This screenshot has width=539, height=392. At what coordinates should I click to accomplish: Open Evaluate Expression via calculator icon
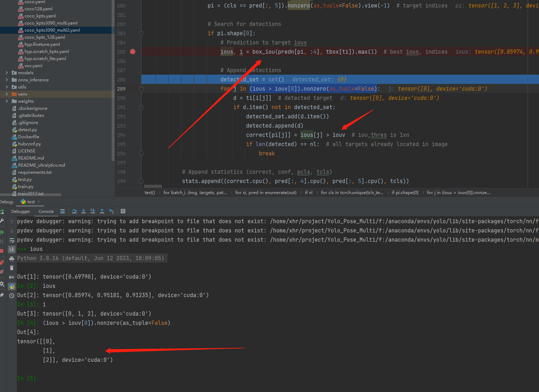click(123, 211)
